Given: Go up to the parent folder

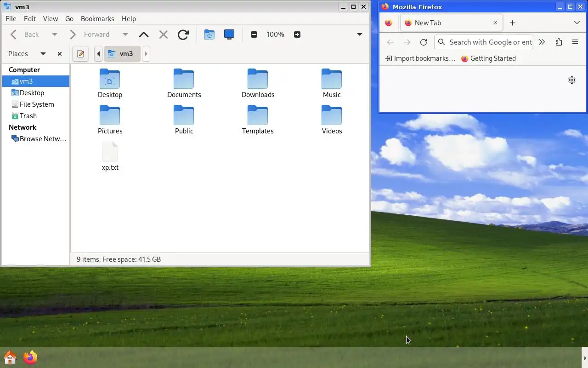Looking at the screenshot, I should pyautogui.click(x=144, y=34).
